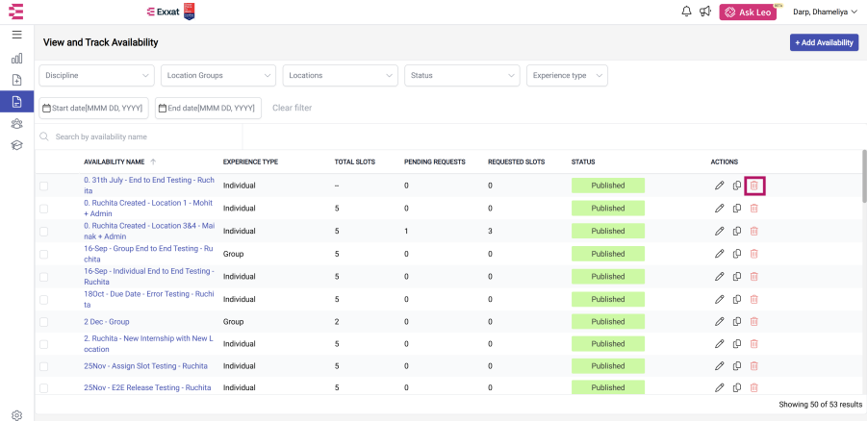This screenshot has height=421, width=868.
Task: Select the 0. 31th July row checkbox
Action: point(43,186)
